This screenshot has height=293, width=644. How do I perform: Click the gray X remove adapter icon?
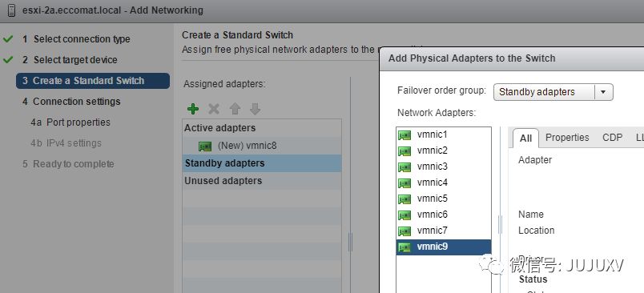pyautogui.click(x=214, y=109)
